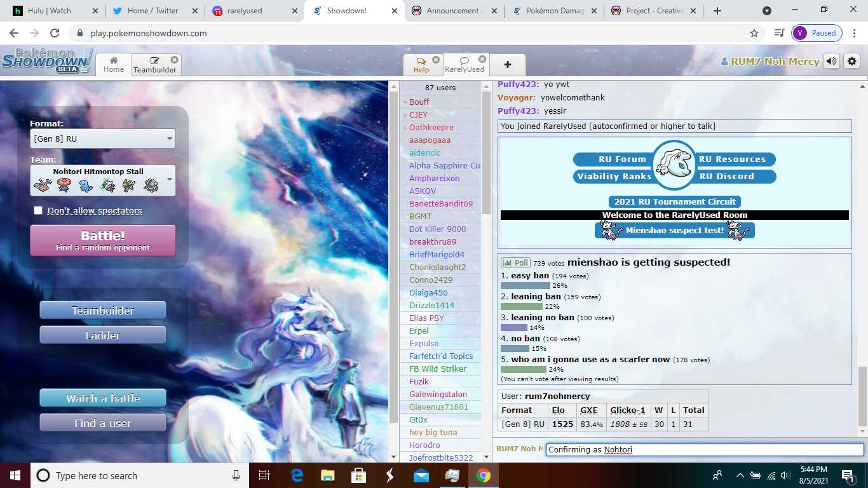Open Chrome three-dot menu
The image size is (868, 488).
pos(855,33)
